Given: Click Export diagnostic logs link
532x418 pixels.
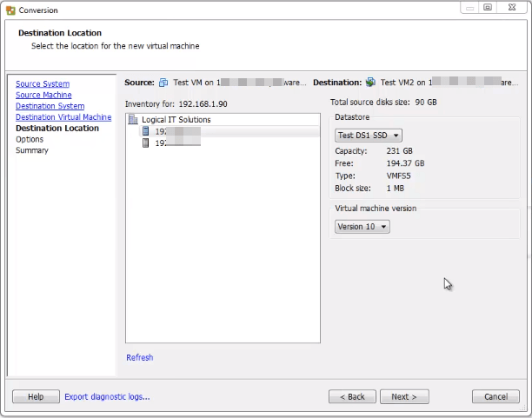Looking at the screenshot, I should click(107, 396).
